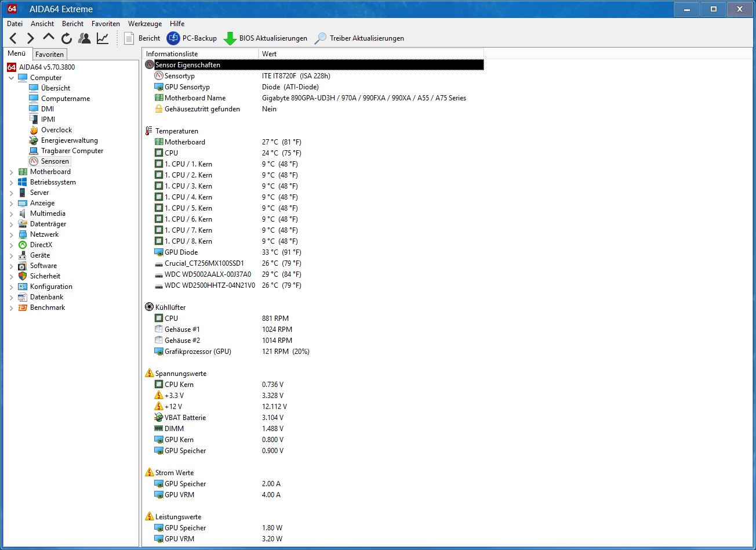The width and height of the screenshot is (756, 550).
Task: Click the Software tree icon
Action: 23,266
